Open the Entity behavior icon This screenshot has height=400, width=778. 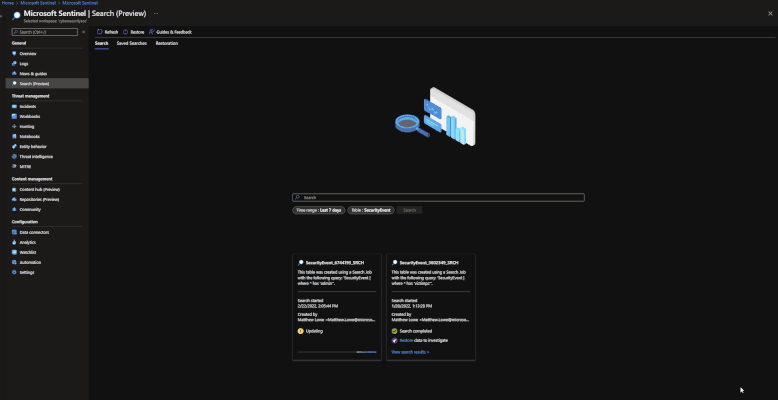[14, 146]
